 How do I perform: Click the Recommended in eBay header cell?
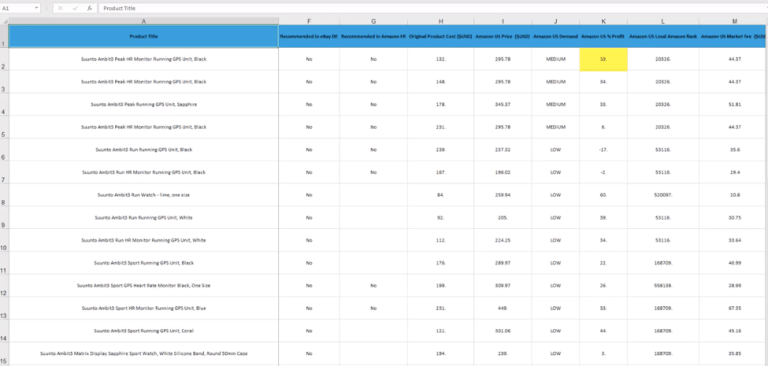coord(309,36)
